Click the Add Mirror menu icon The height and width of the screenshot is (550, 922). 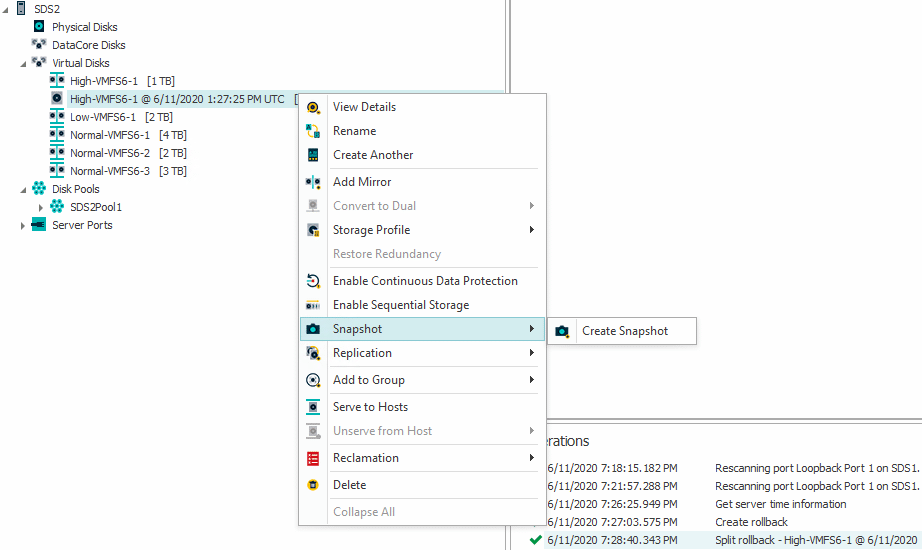pyautogui.click(x=313, y=182)
